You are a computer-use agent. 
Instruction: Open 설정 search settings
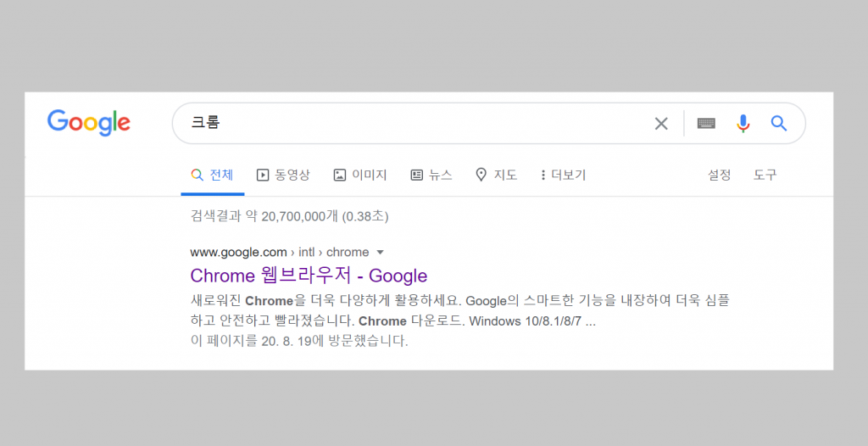(719, 175)
